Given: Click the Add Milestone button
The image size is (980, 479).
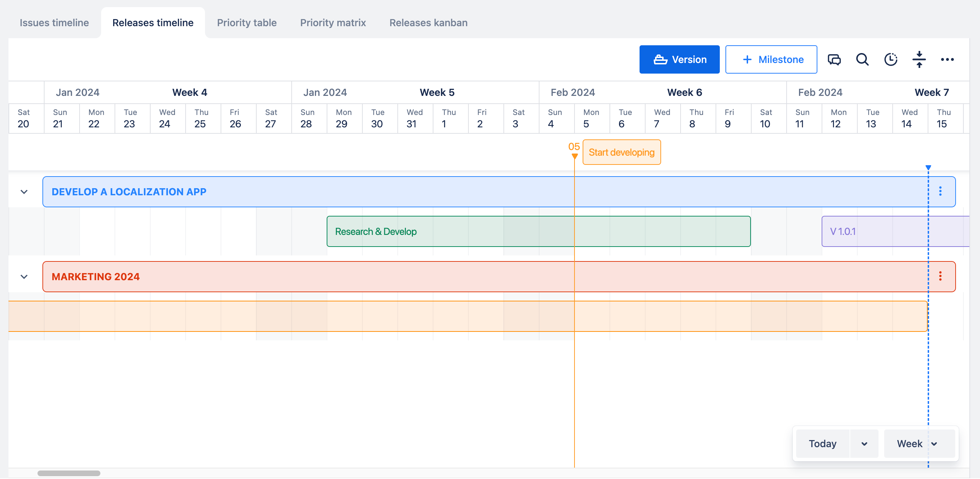Looking at the screenshot, I should [x=771, y=60].
